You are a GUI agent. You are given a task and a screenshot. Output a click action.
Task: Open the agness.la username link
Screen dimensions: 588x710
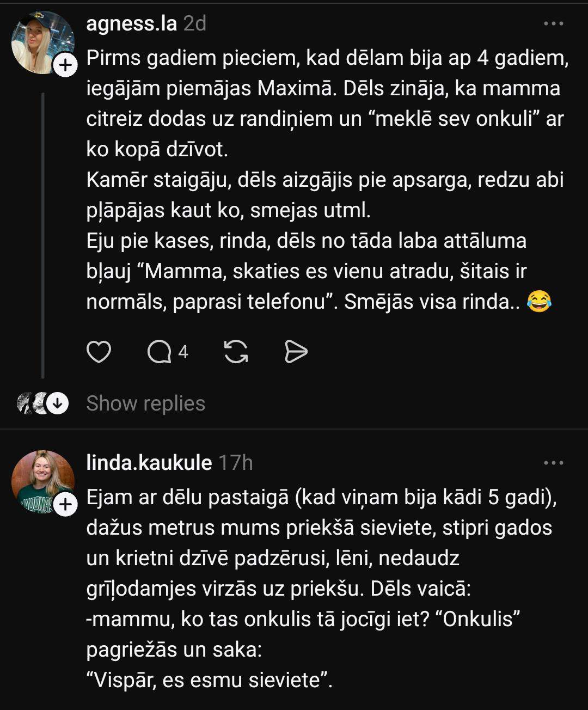coord(132,24)
